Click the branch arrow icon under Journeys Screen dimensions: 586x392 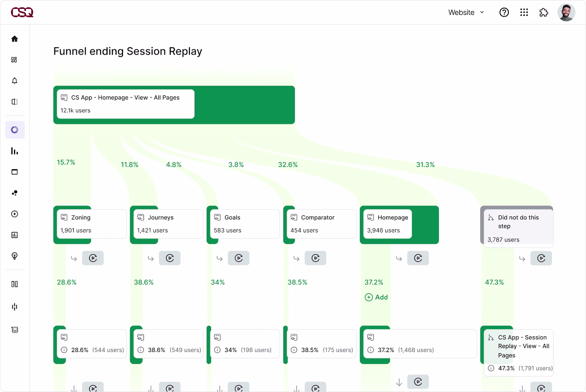151,258
